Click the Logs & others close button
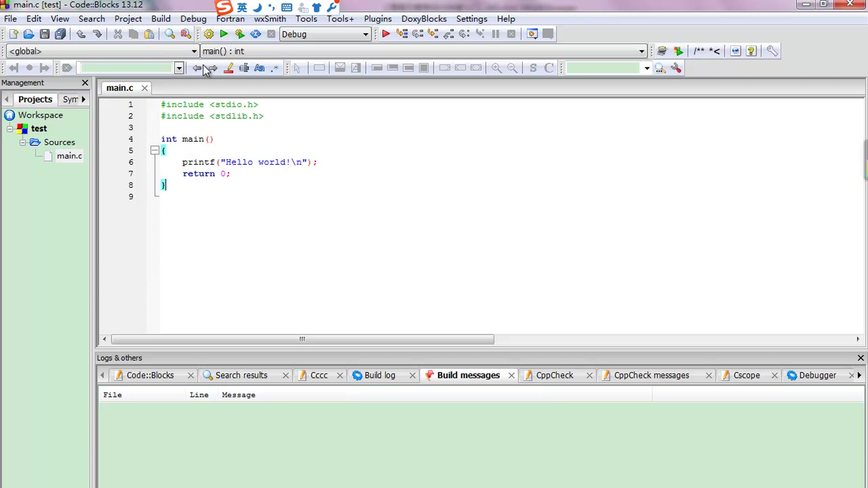868x488 pixels. click(860, 357)
